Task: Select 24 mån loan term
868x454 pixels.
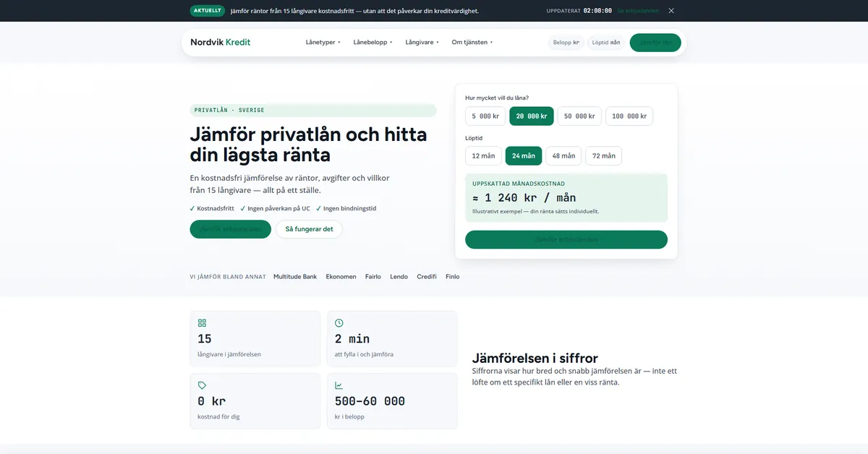Action: point(524,156)
